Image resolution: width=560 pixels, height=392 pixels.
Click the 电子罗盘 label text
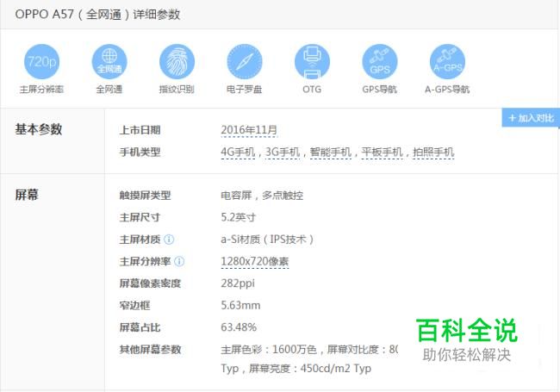click(245, 89)
